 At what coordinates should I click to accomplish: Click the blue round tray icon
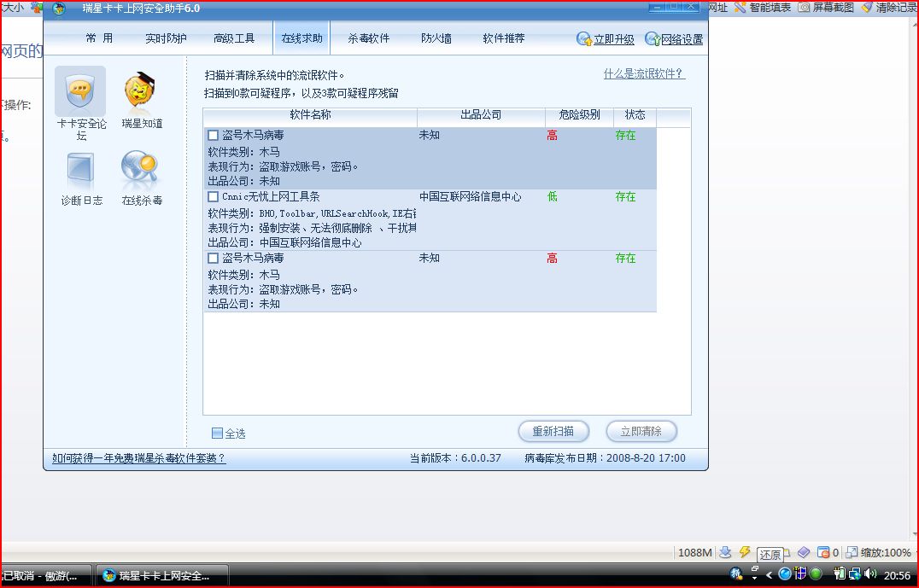click(785, 574)
